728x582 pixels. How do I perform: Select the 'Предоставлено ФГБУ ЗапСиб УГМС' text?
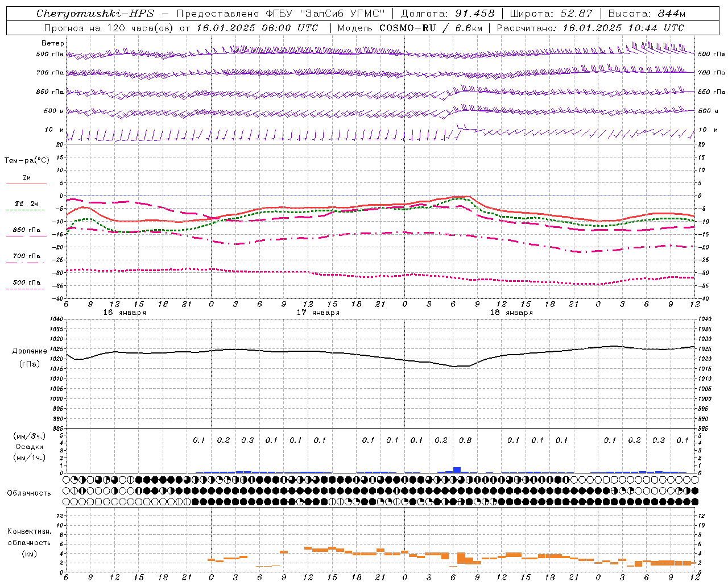[x=281, y=14]
